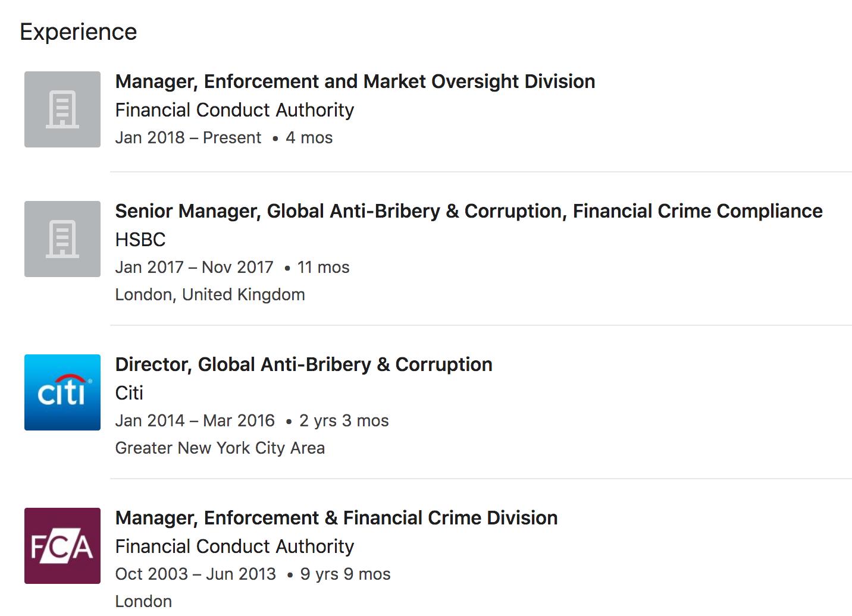Open Manager, Enforcement and Market Oversight Division title
852x616 pixels.
355,81
